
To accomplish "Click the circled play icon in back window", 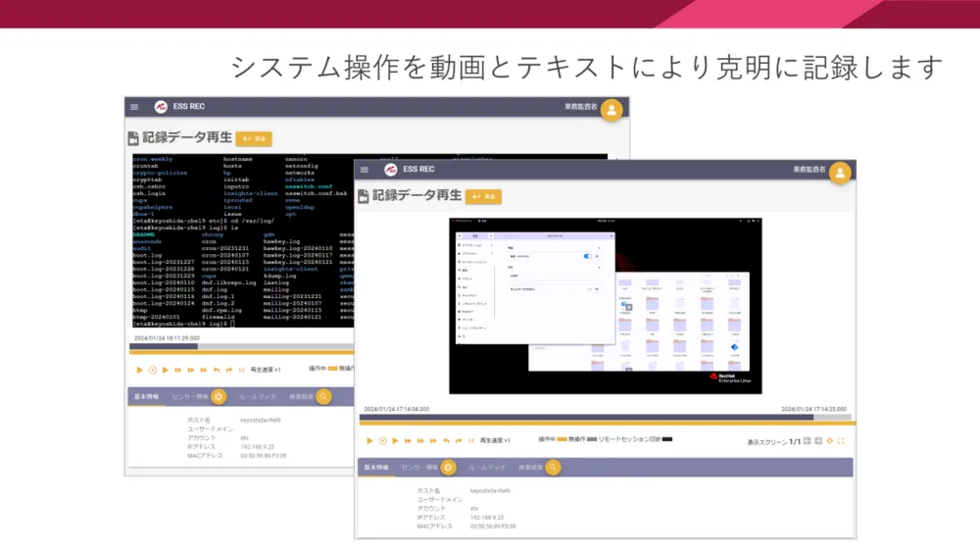I will click(153, 371).
